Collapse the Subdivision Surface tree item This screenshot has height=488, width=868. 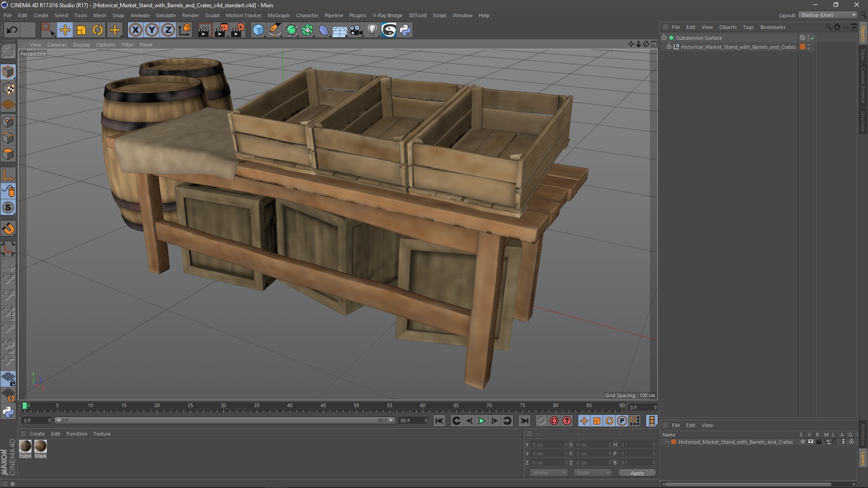click(x=664, y=38)
